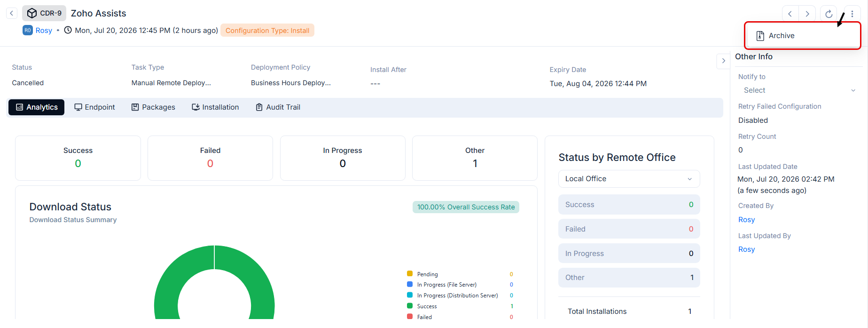Open next record with right arrow
Screen dimensions: 868x328
point(807,14)
